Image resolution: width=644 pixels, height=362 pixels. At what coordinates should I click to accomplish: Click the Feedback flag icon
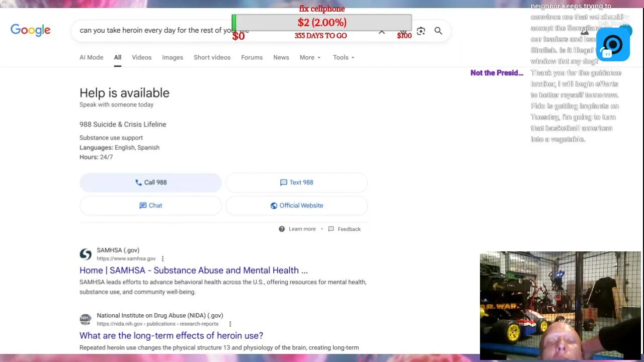point(331,229)
